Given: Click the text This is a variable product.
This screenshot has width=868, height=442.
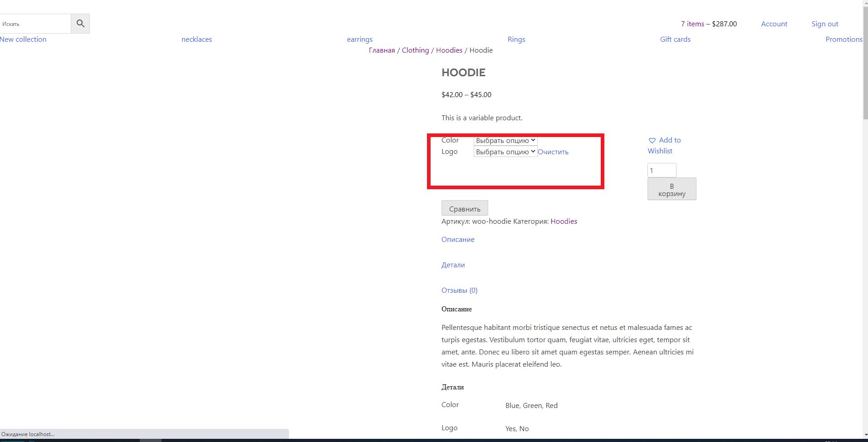Looking at the screenshot, I should (x=482, y=118).
